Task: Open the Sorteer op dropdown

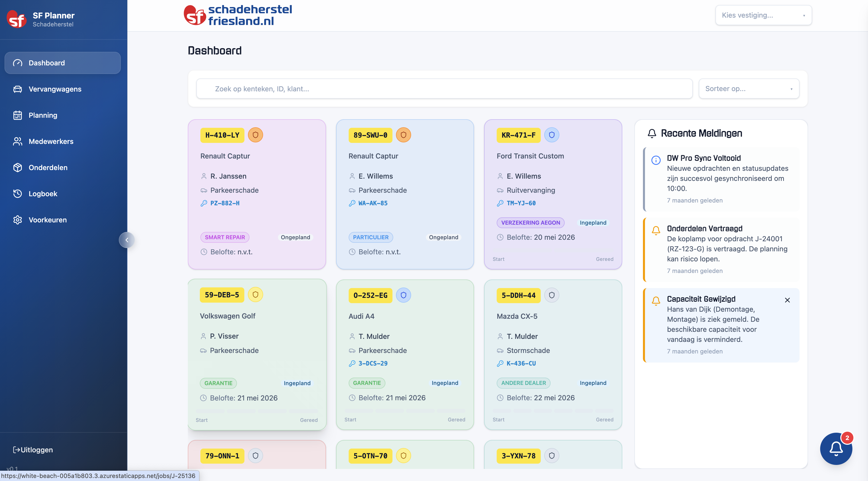Action: coord(749,89)
